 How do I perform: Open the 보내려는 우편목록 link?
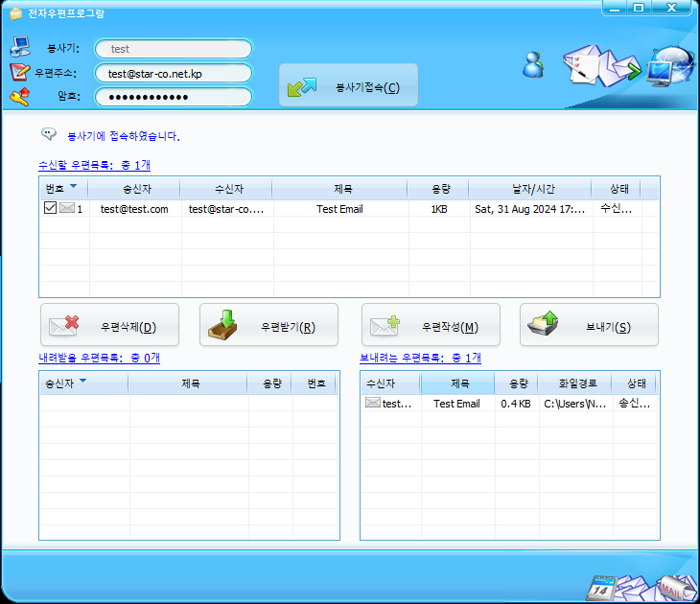[420, 358]
